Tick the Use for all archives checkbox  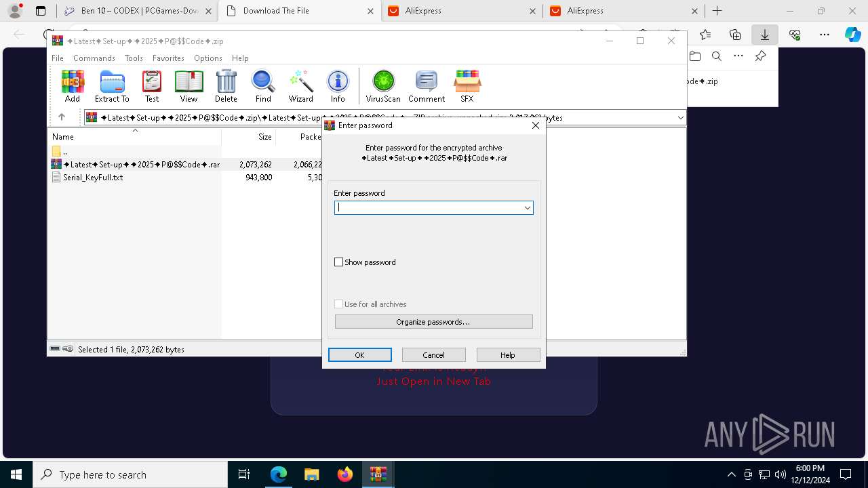pos(339,304)
